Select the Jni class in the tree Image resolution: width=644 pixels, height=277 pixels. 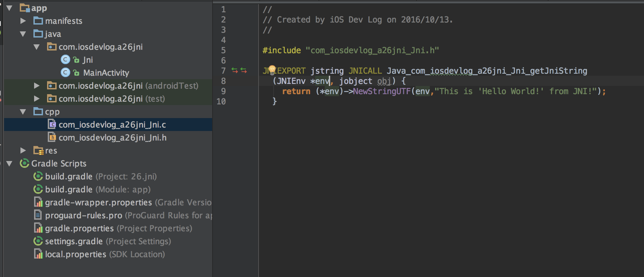88,60
